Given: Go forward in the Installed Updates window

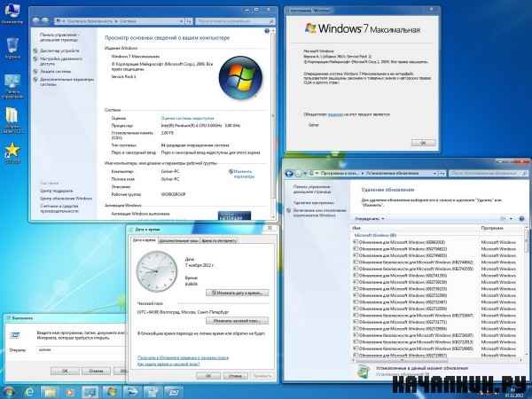Looking at the screenshot, I should [298, 174].
